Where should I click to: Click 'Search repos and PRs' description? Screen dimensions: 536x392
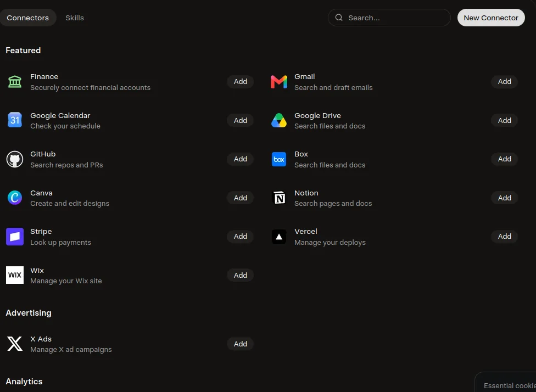[x=66, y=165]
